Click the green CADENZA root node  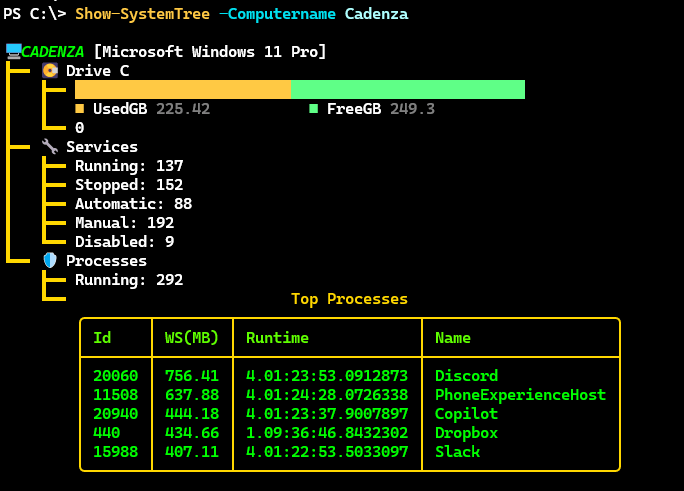point(52,52)
